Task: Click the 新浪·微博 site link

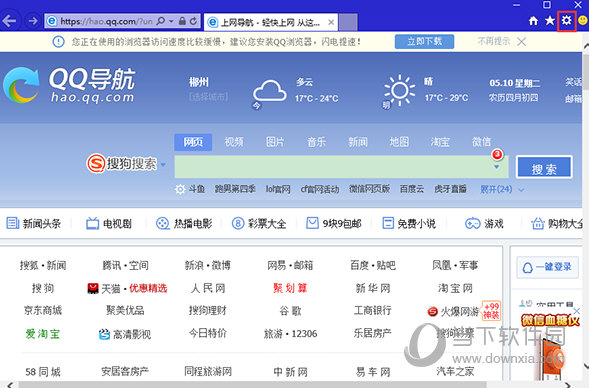Action: [208, 266]
